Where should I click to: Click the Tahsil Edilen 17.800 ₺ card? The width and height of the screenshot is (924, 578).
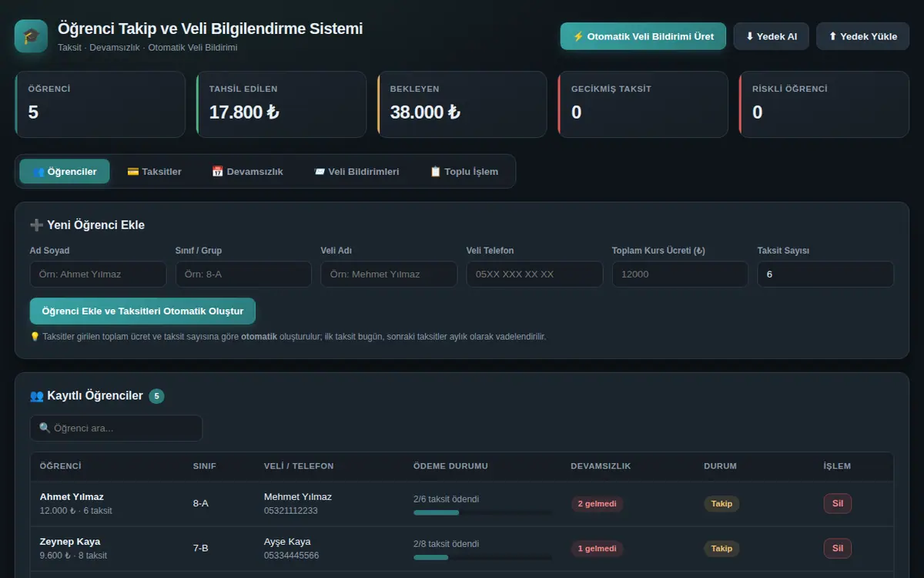tap(281, 105)
